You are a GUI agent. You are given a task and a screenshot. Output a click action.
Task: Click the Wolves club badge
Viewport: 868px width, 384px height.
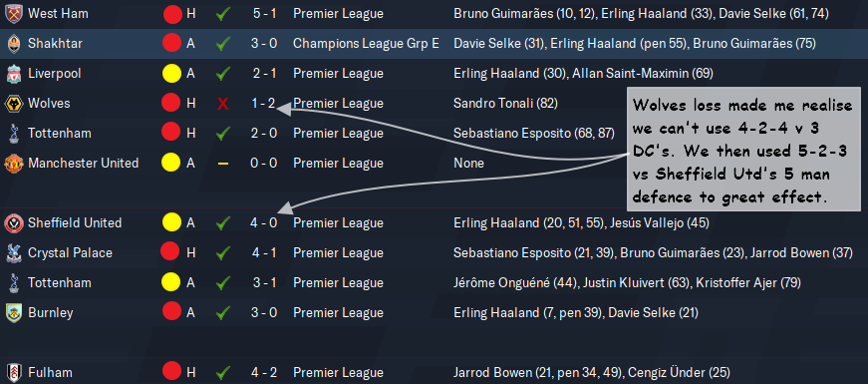click(x=13, y=103)
